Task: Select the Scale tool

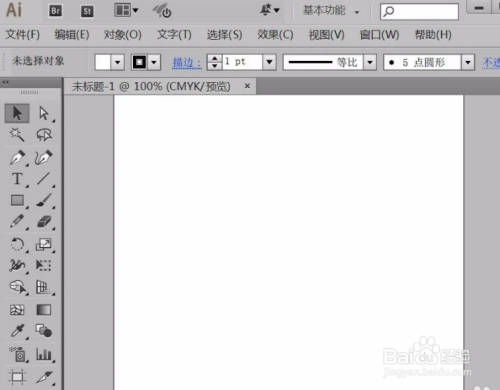Action: pos(44,244)
